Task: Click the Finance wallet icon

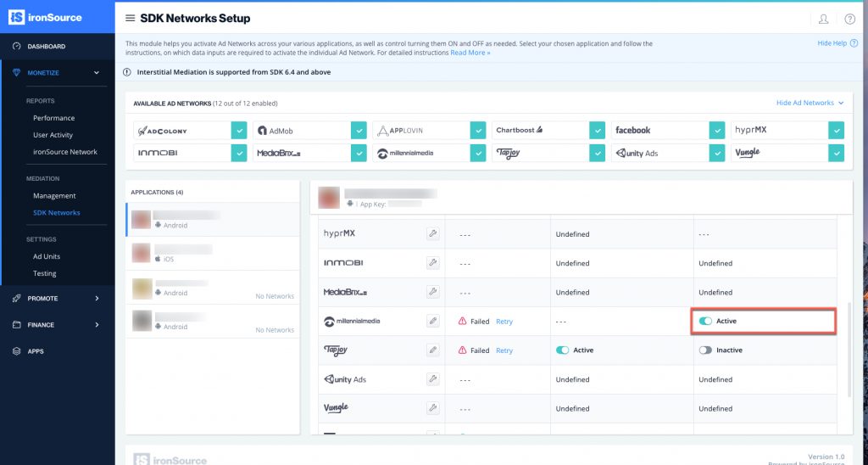Action: pyautogui.click(x=17, y=325)
